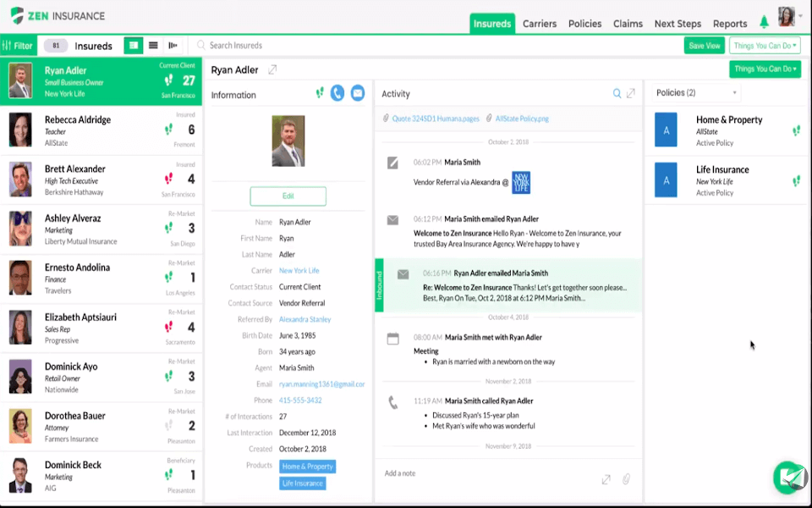
Task: Open top toolbar Things You Can Do dropdown
Action: [x=765, y=46]
